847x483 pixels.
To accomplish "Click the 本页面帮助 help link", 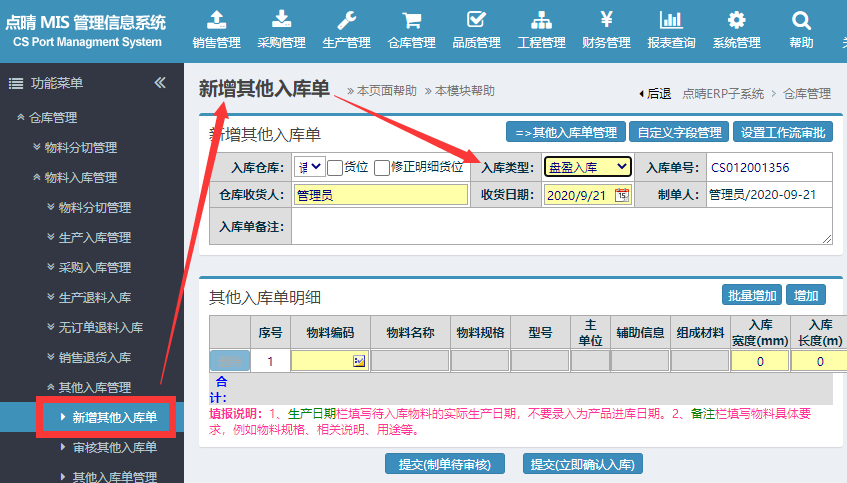I will [386, 91].
